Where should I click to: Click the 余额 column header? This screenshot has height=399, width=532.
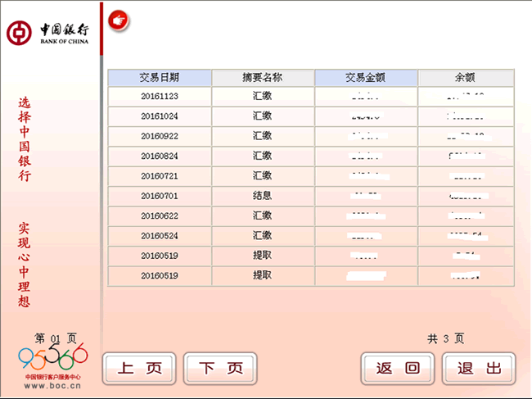[466, 78]
